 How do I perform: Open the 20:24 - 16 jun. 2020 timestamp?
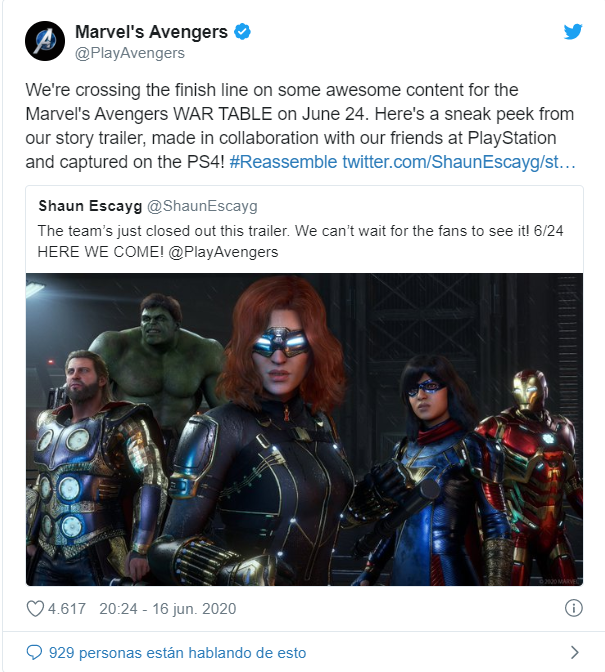pos(168,609)
